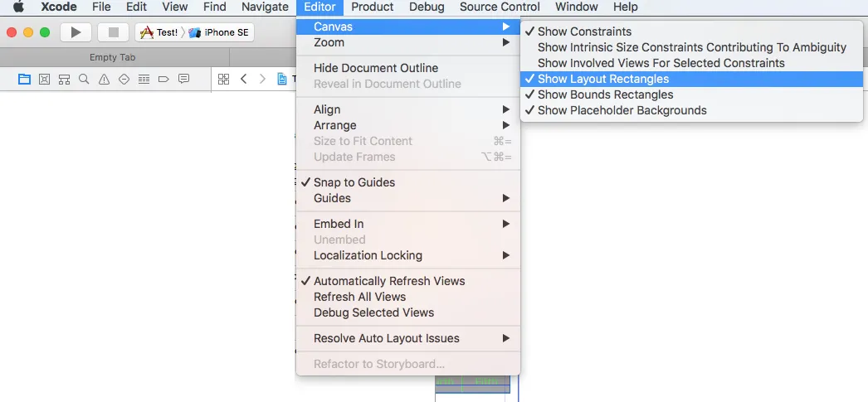Toggle Show Involved Views For Selected Constraints

691,63
